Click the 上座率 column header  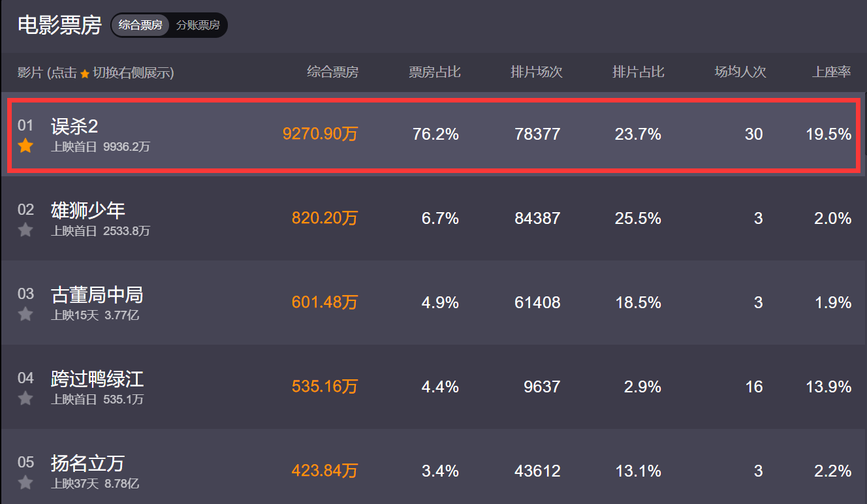tap(832, 72)
